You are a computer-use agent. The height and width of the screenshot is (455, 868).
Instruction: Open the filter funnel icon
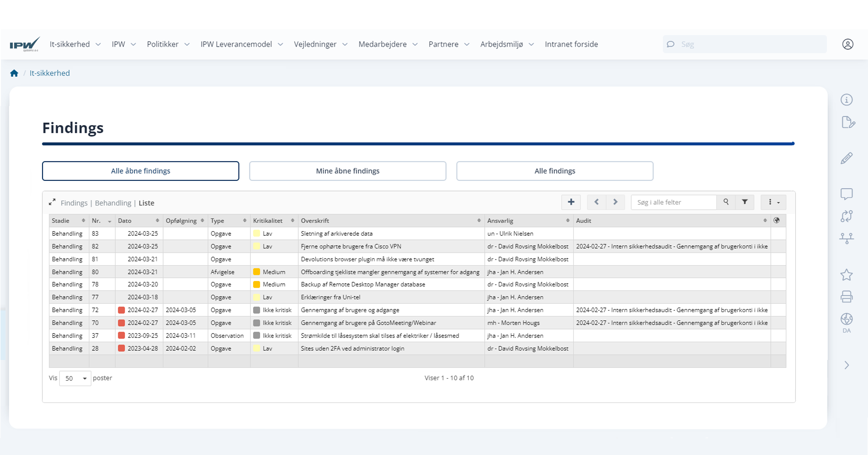745,202
